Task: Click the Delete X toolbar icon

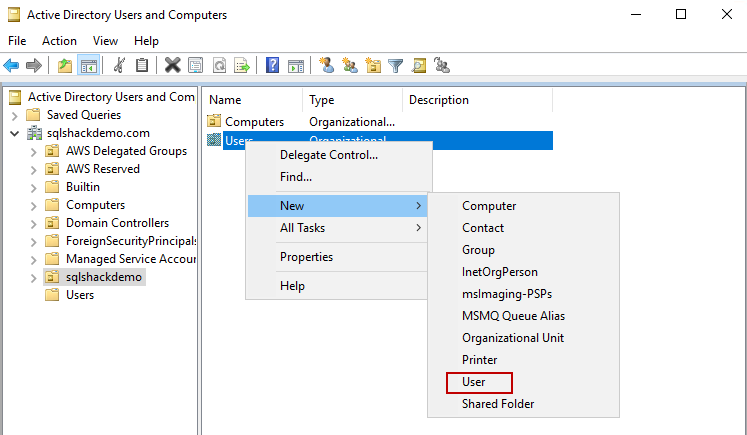Action: click(x=172, y=66)
